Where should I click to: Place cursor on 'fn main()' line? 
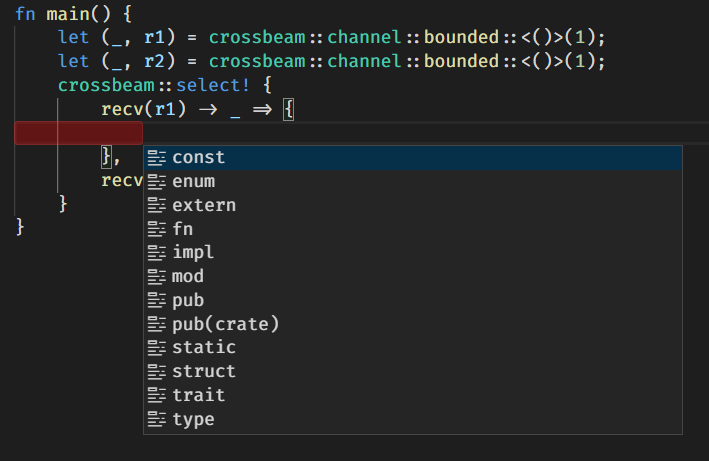coord(73,14)
